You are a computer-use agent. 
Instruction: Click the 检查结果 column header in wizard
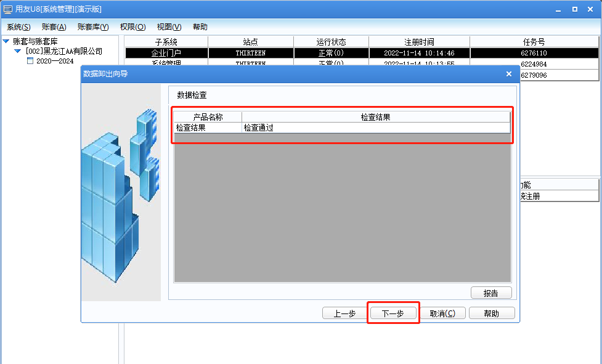click(375, 117)
